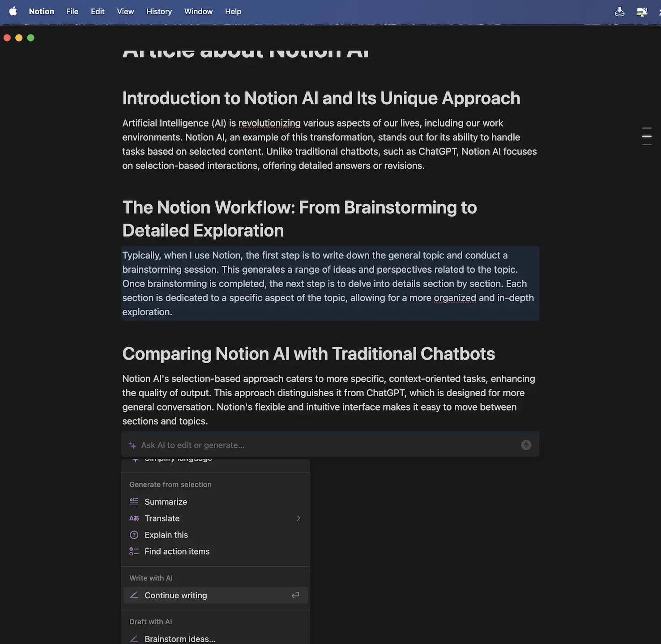Select Continue writing

point(215,595)
